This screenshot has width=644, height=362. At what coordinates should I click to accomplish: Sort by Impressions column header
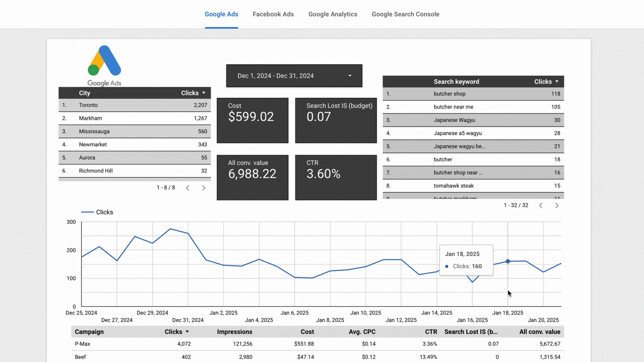234,331
